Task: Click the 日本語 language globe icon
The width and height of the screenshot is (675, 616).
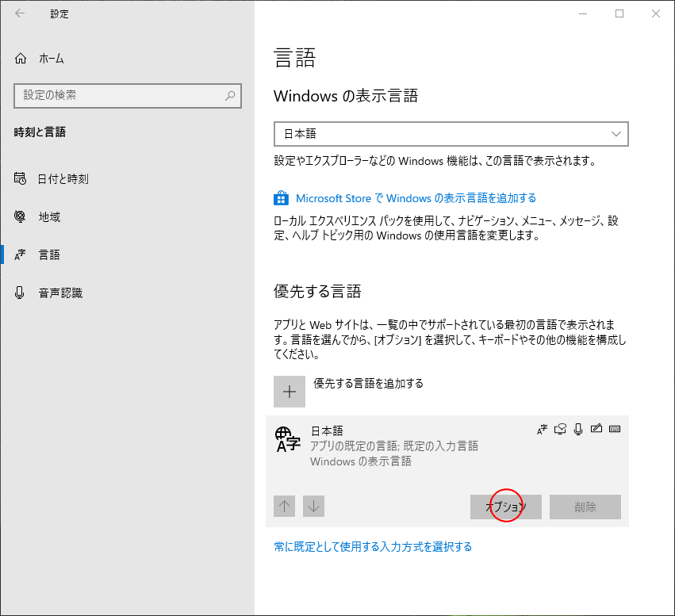Action: pos(288,439)
